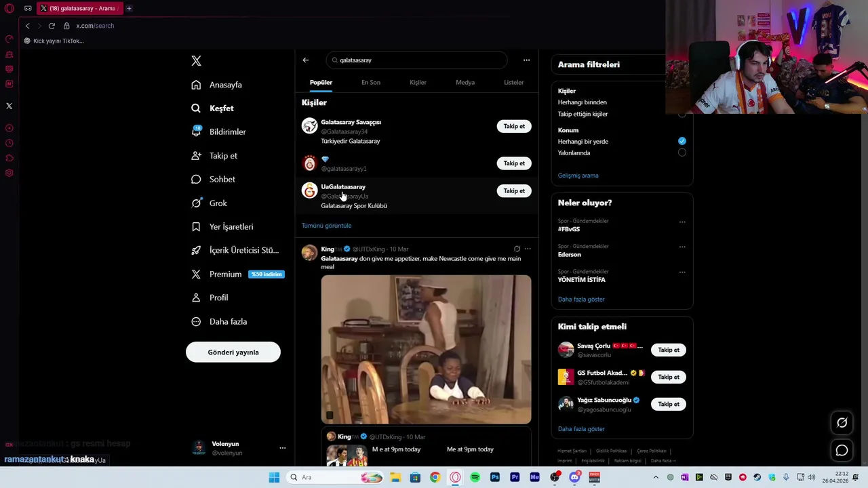The image size is (868, 488).
Task: Open Opera sidebar settings gear
Action: coord(9,173)
